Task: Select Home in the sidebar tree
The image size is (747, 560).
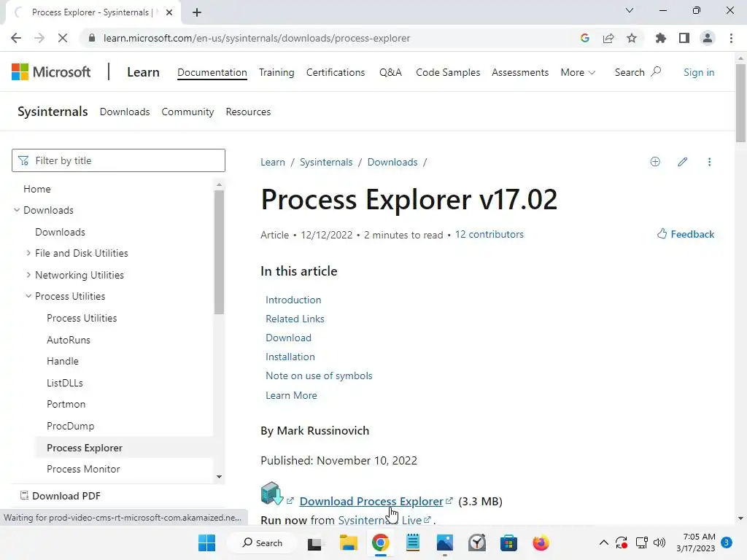Action: click(36, 189)
